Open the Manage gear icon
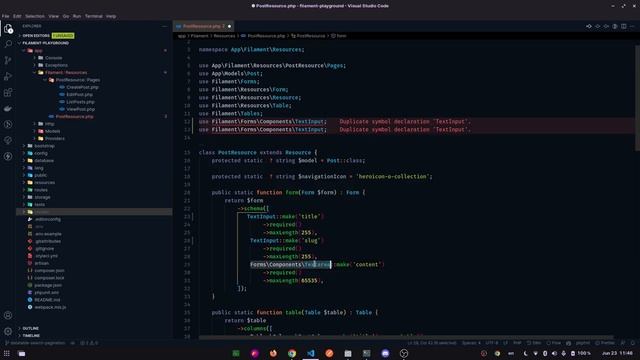Screen dimensions: 640x360 (x=8, y=331)
